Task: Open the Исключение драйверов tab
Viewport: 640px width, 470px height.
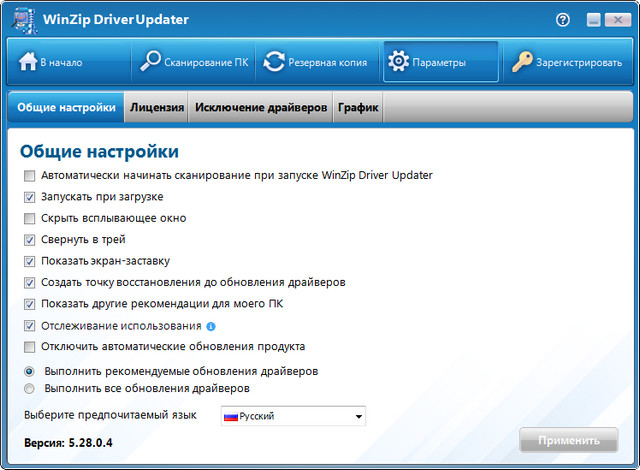Action: point(260,108)
